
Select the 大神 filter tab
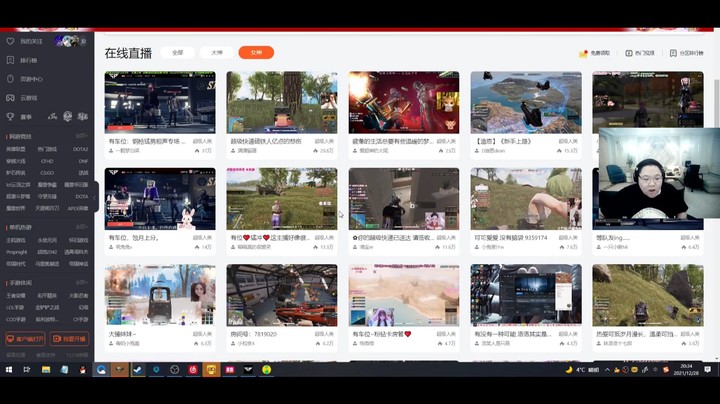click(217, 52)
